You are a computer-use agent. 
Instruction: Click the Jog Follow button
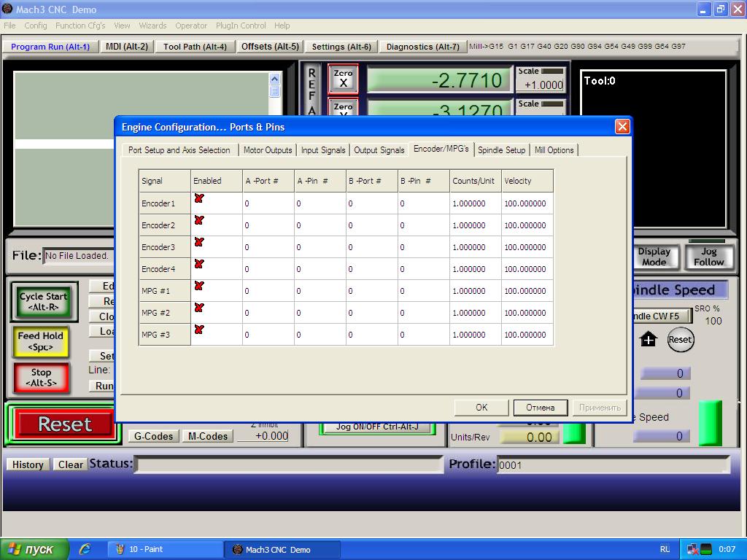(708, 257)
